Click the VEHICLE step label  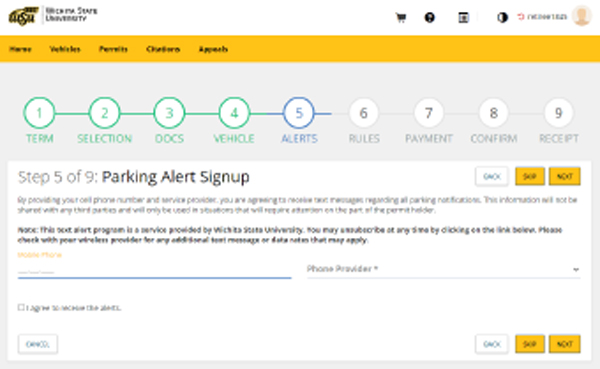tap(234, 139)
